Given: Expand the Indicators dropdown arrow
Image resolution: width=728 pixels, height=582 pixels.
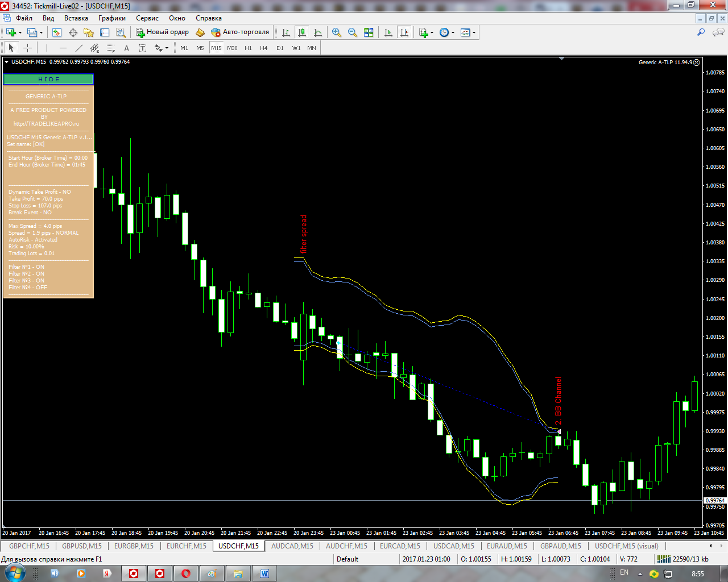Looking at the screenshot, I should coord(432,32).
